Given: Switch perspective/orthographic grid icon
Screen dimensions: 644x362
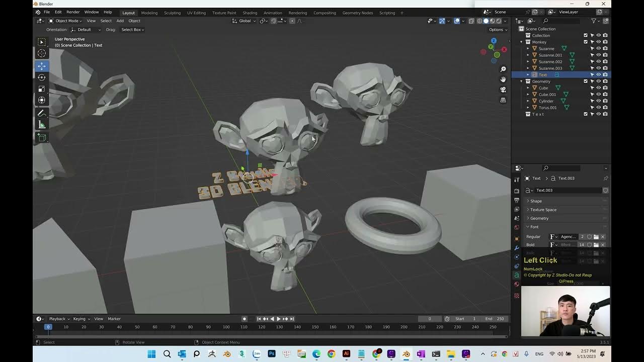Looking at the screenshot, I should tap(503, 100).
